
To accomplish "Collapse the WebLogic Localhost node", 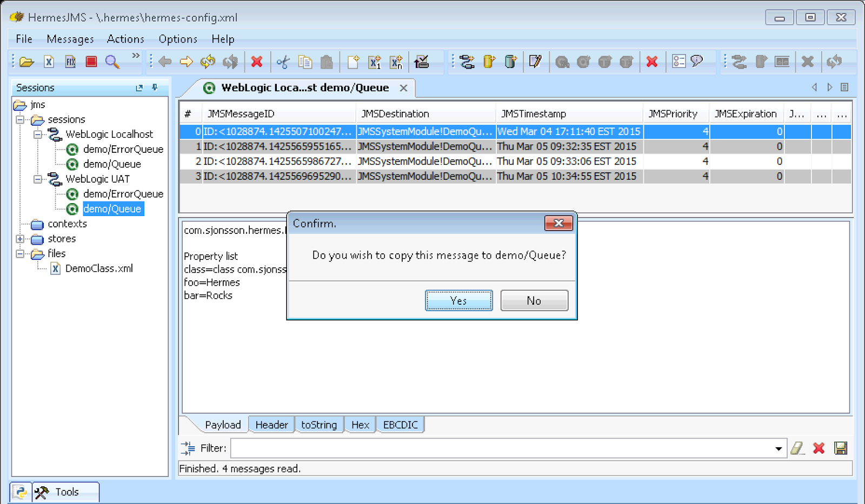I will click(38, 135).
